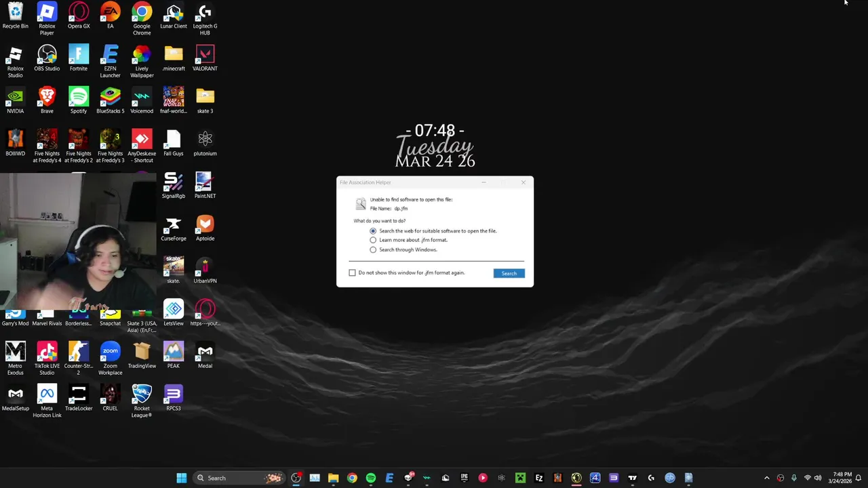This screenshot has width=868, height=488.
Task: Select the LetsView desktop icon
Action: (x=174, y=314)
